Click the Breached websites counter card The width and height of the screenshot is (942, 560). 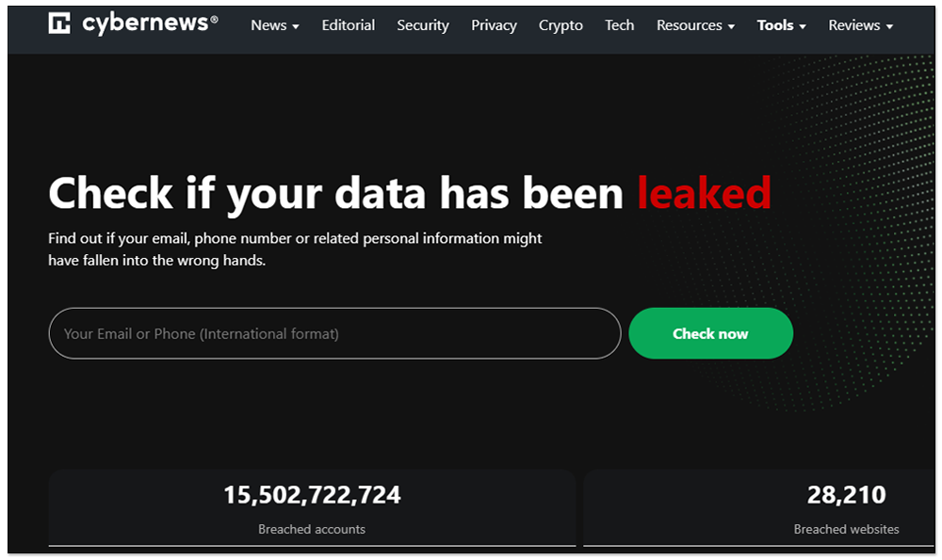click(x=759, y=508)
